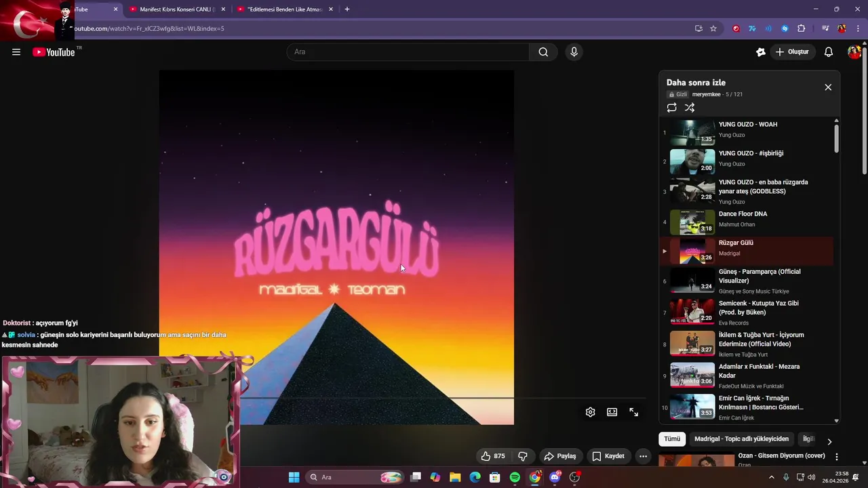The height and width of the screenshot is (488, 868).
Task: Click the YouTube Ara search box
Action: [x=408, y=52]
